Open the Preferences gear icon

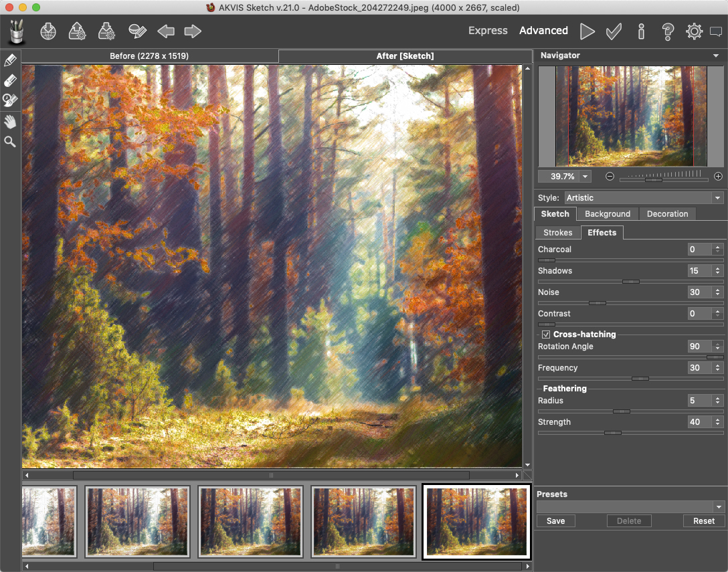694,31
